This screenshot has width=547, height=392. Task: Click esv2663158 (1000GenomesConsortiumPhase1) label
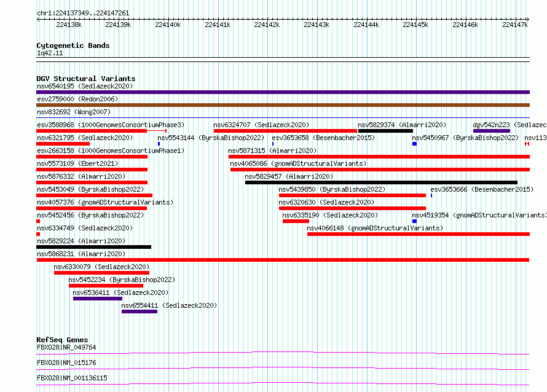pos(111,151)
